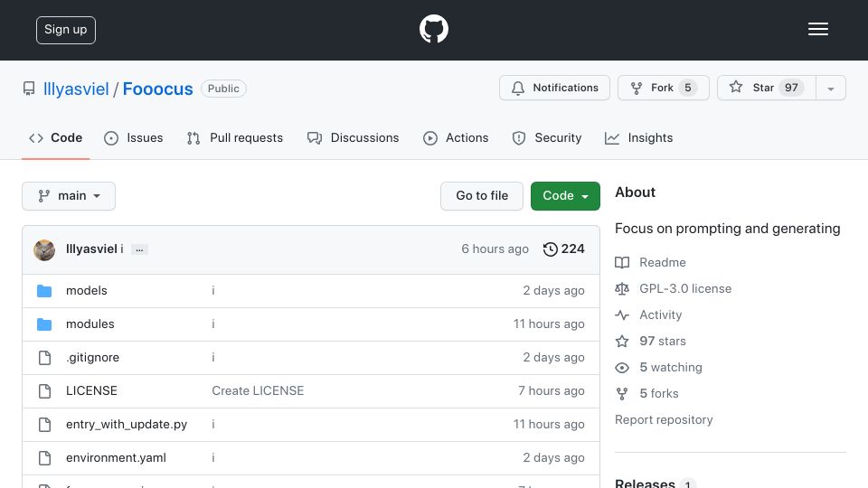This screenshot has height=488, width=868.
Task: Click the star icon next to 97 stars
Action: (x=622, y=342)
